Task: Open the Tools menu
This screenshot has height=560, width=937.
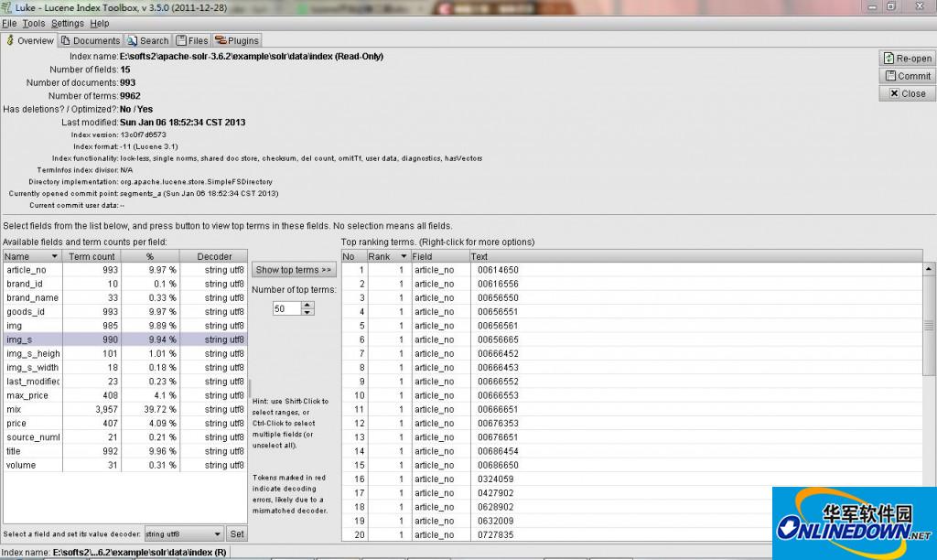Action: click(x=34, y=23)
